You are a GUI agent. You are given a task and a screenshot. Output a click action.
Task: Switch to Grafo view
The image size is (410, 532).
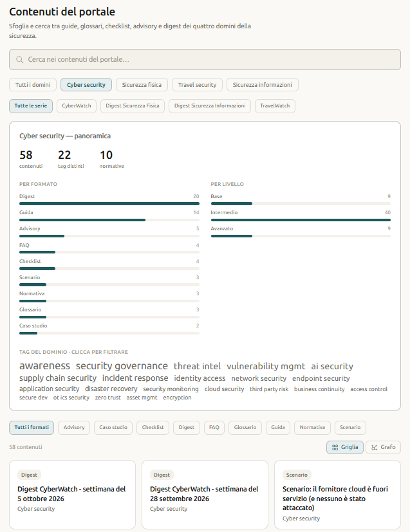click(383, 447)
